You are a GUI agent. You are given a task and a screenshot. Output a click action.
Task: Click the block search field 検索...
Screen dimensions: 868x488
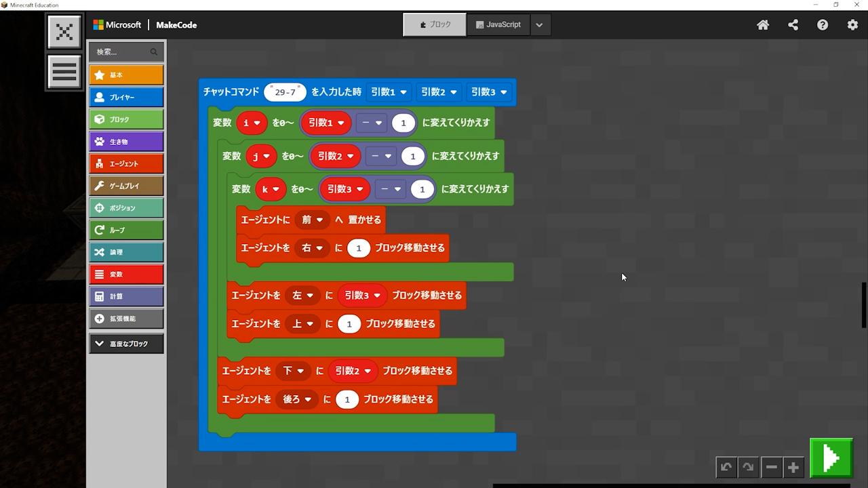point(122,52)
